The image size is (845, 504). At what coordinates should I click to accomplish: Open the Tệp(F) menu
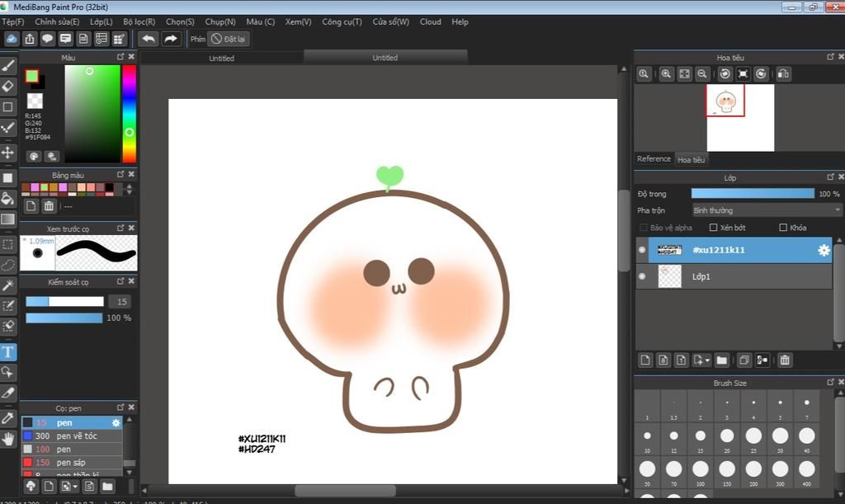(13, 22)
